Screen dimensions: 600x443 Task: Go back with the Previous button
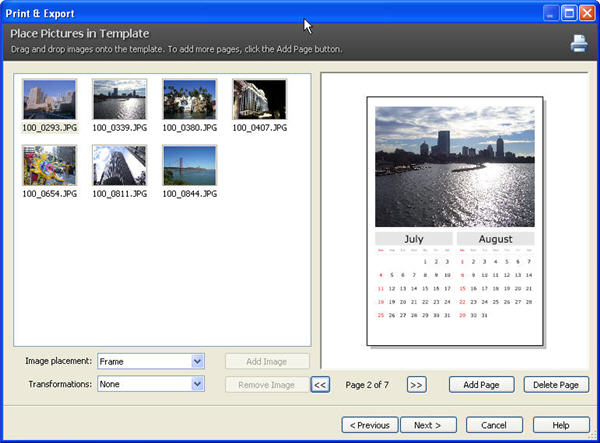(377, 425)
